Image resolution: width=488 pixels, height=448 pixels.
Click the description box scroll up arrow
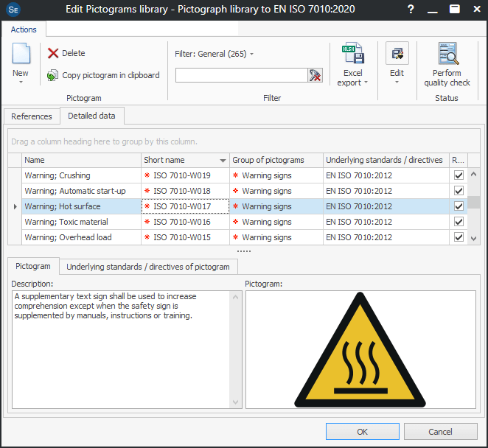[236, 297]
